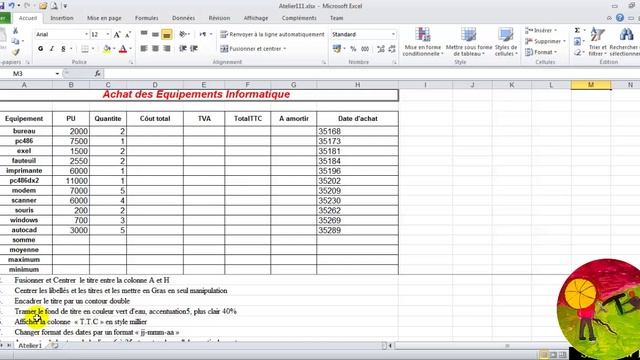Toggle middle vertical alignment
The image size is (640, 360).
[x=156, y=34]
